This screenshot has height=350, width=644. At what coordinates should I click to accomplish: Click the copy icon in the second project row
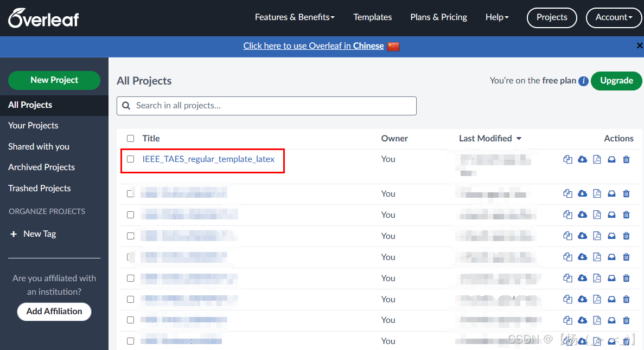click(x=568, y=193)
